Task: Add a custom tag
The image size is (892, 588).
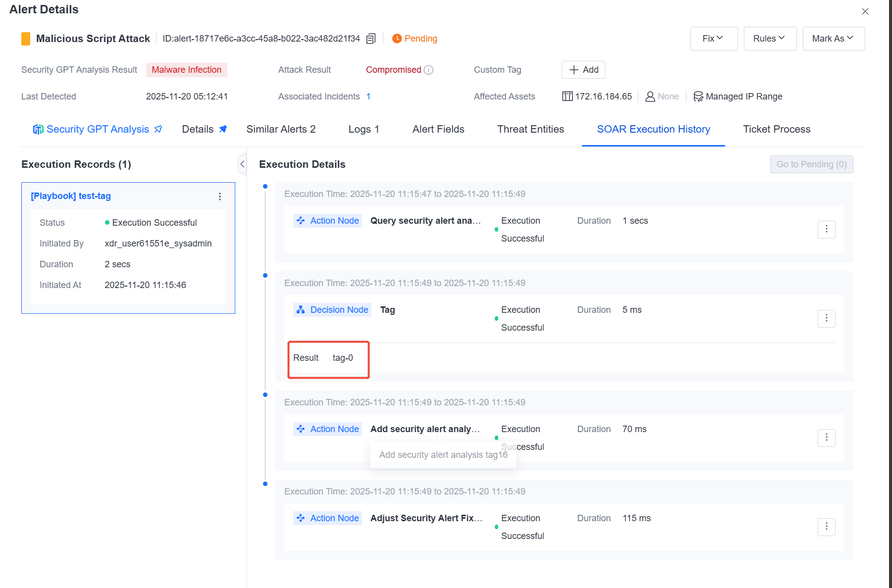Action: pyautogui.click(x=583, y=70)
